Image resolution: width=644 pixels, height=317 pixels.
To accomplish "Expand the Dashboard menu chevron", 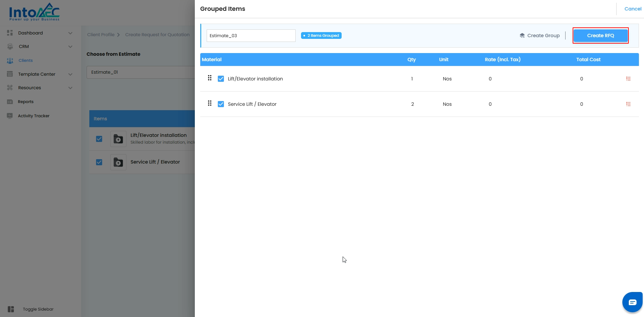I will click(70, 33).
